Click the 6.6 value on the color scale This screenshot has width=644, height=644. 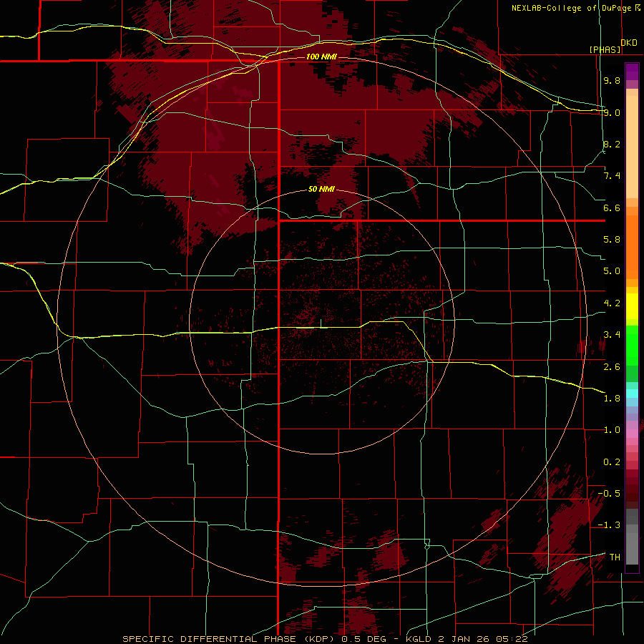click(x=612, y=208)
